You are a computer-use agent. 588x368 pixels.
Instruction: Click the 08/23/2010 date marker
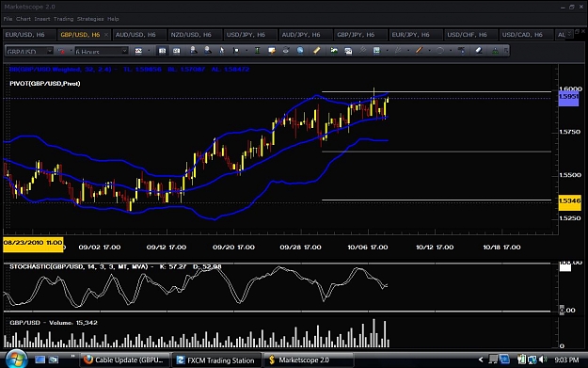pos(33,243)
